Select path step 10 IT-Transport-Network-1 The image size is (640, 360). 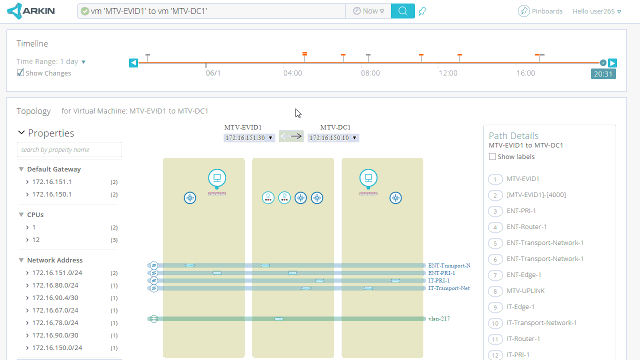[533, 323]
